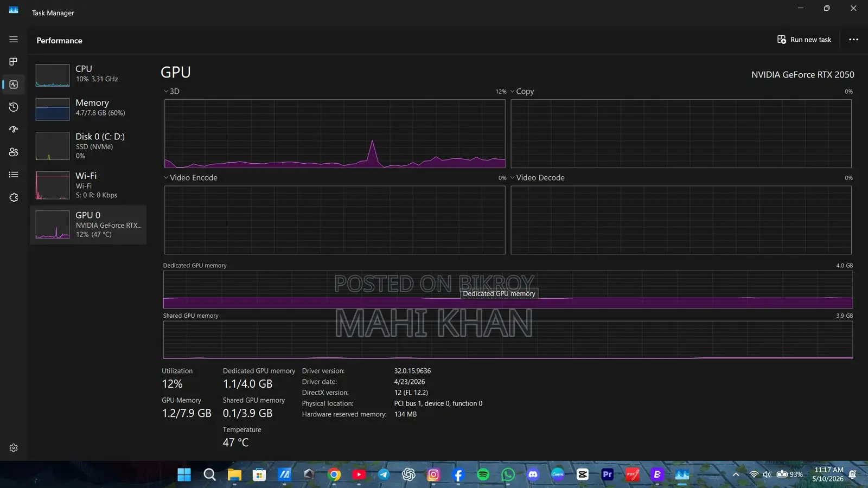Open Facebook from taskbar

pyautogui.click(x=458, y=474)
